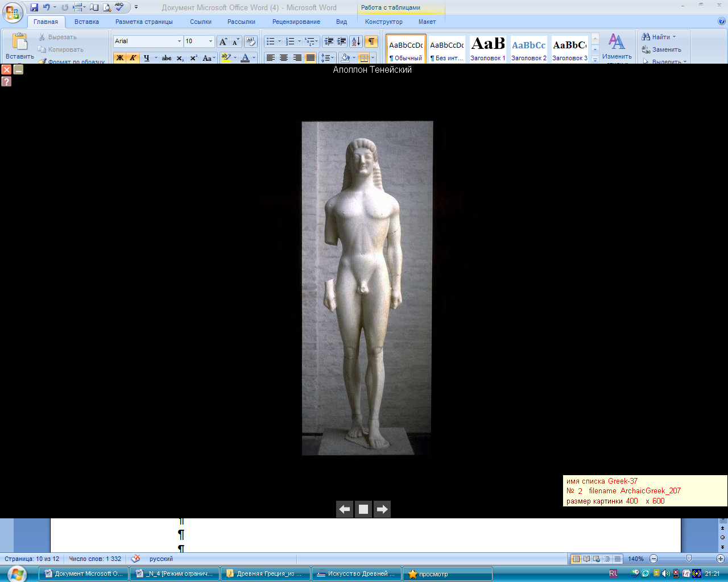Viewport: 728px width, 582px height.
Task: Expand the highlight color dropdown arrow
Action: [x=235, y=58]
